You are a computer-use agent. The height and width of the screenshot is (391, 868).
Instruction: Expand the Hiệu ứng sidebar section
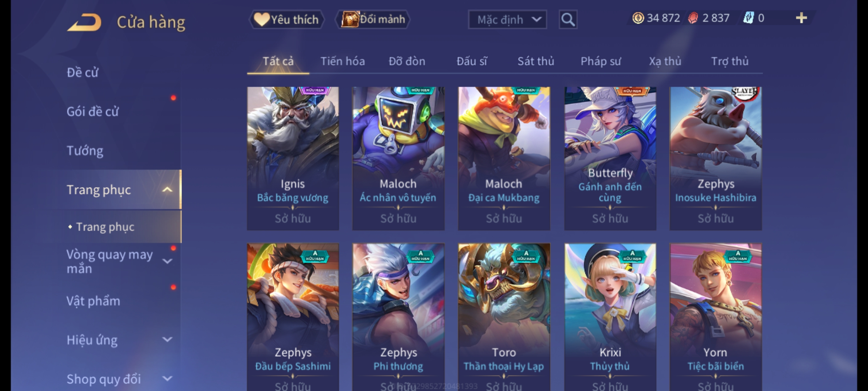click(x=167, y=340)
